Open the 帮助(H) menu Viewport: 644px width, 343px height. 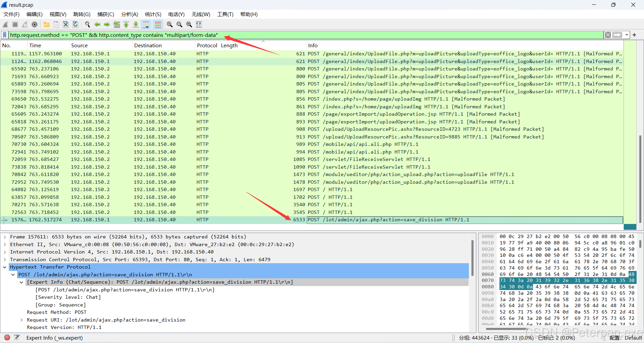[x=249, y=14]
